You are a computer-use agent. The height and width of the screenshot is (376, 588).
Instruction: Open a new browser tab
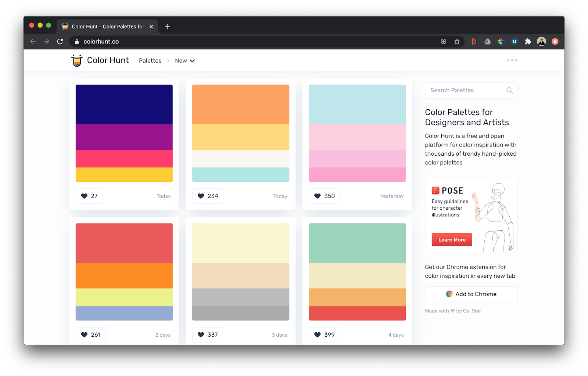point(167,26)
